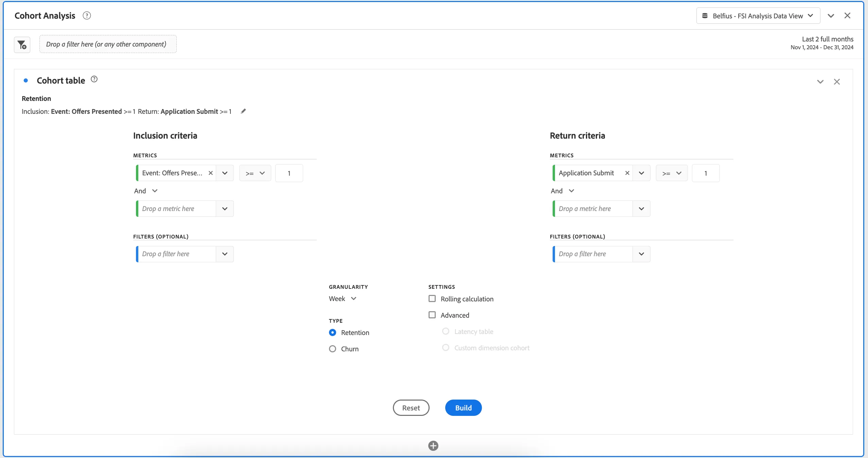Open return criteria >= operator dropdown

[x=672, y=173]
